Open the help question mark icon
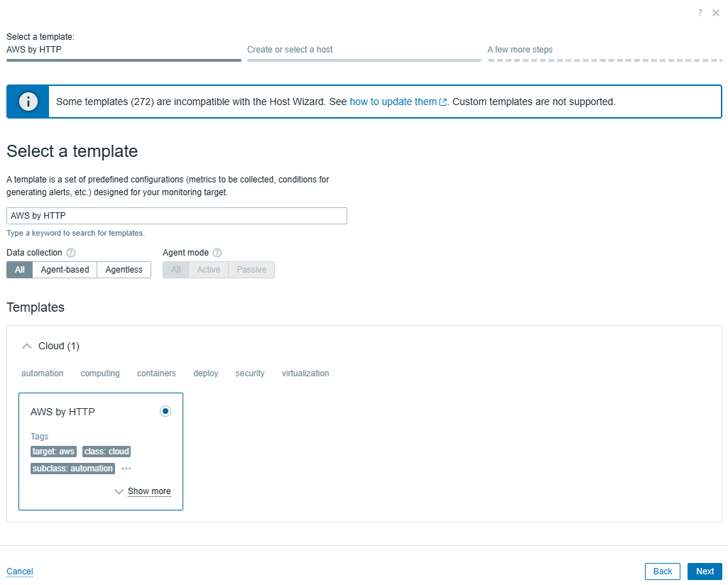 [700, 13]
